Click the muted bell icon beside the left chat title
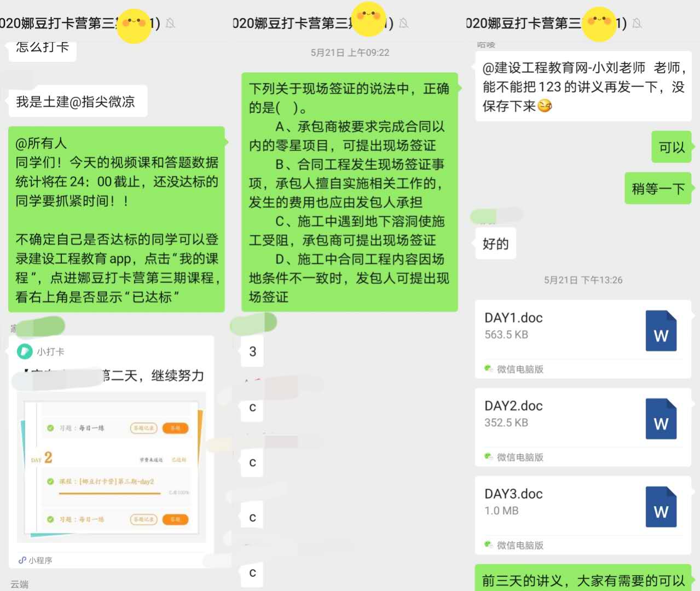Screen dimensions: 700x591 [x=170, y=24]
